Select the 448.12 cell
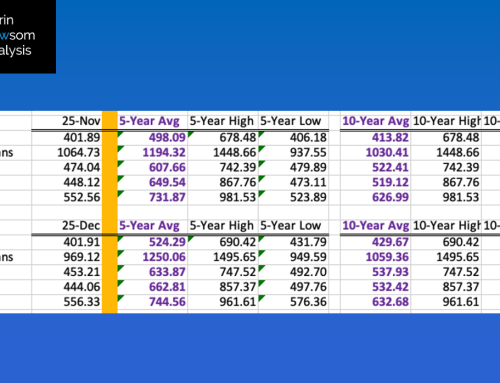500x383 pixels. pos(67,182)
